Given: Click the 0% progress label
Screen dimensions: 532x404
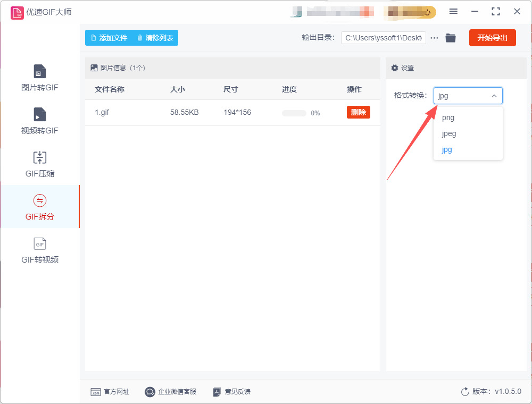Looking at the screenshot, I should [315, 113].
